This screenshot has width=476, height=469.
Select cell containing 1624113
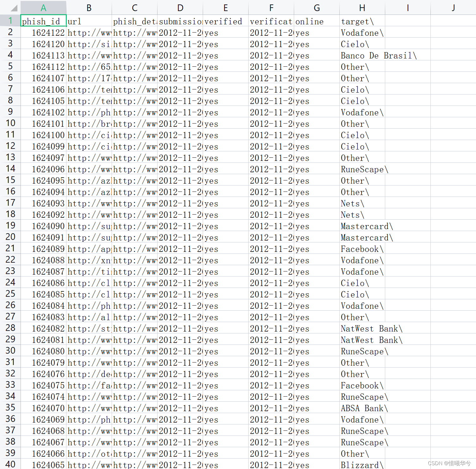coord(43,55)
